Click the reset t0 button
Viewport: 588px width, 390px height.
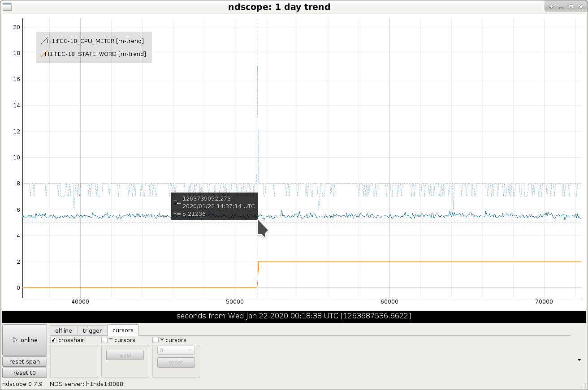point(25,373)
